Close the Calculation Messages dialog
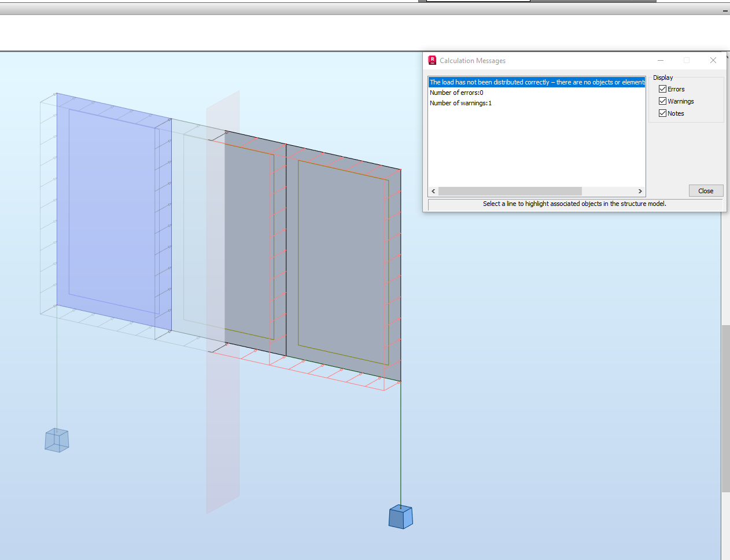 tap(706, 190)
